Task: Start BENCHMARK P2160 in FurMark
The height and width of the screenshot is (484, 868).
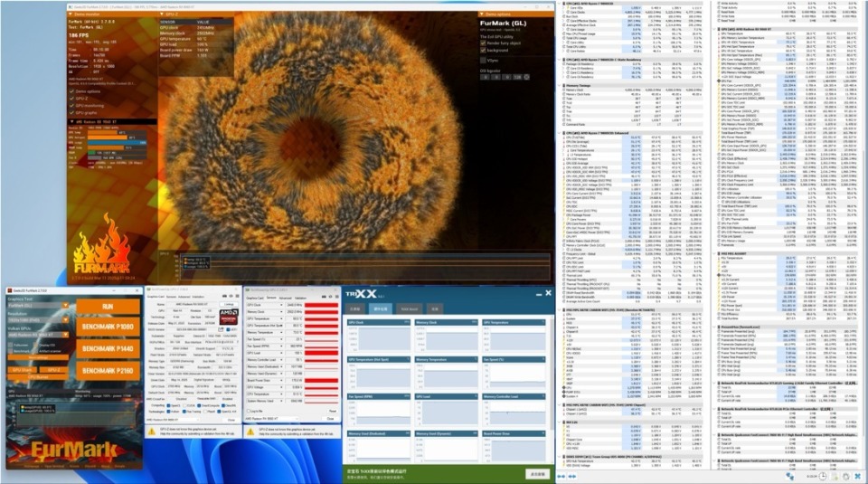Action: [108, 371]
